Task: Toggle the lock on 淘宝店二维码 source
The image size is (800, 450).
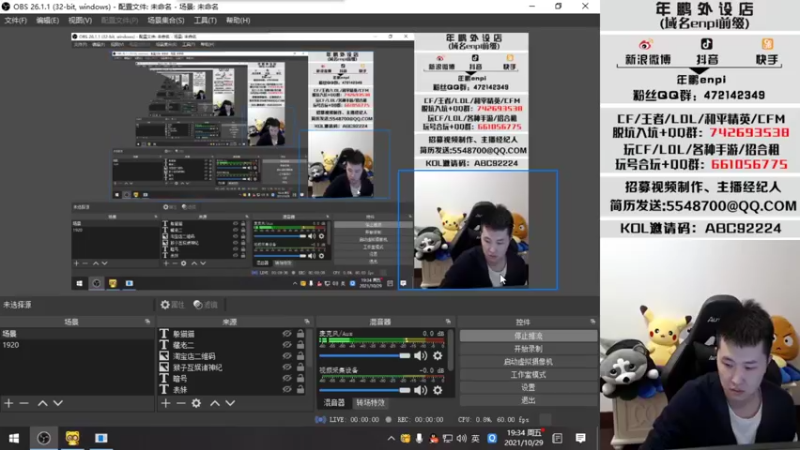Action: (x=301, y=356)
